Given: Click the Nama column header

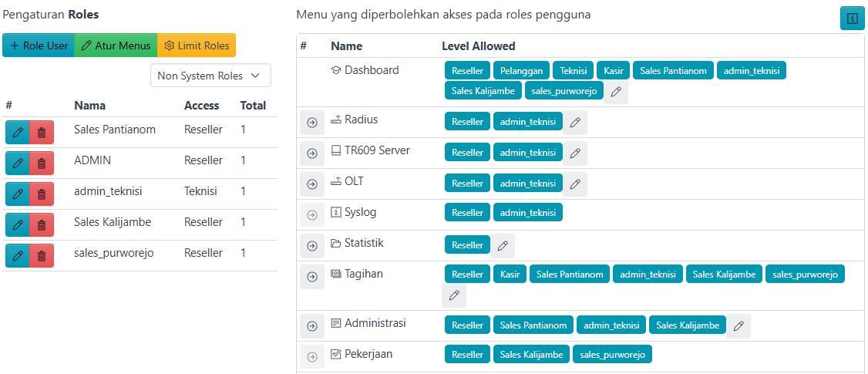Looking at the screenshot, I should click(89, 106).
